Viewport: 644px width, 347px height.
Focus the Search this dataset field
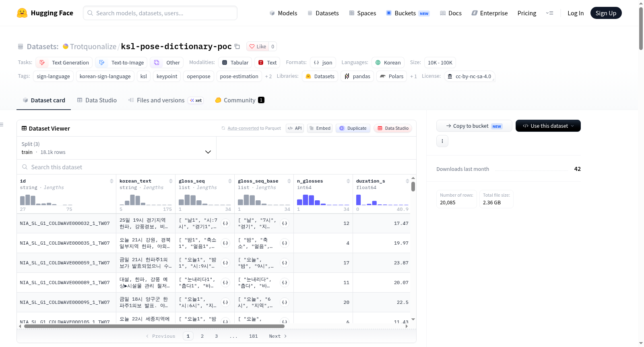[x=217, y=167]
